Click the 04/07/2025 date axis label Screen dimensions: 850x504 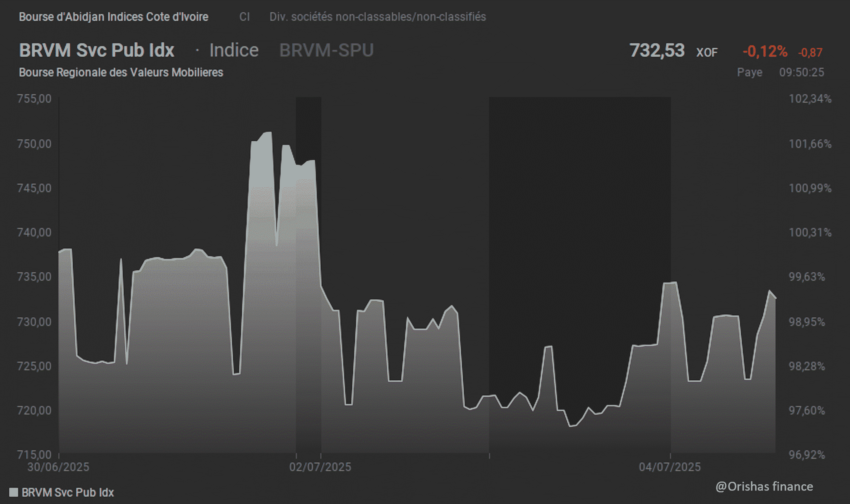click(670, 467)
